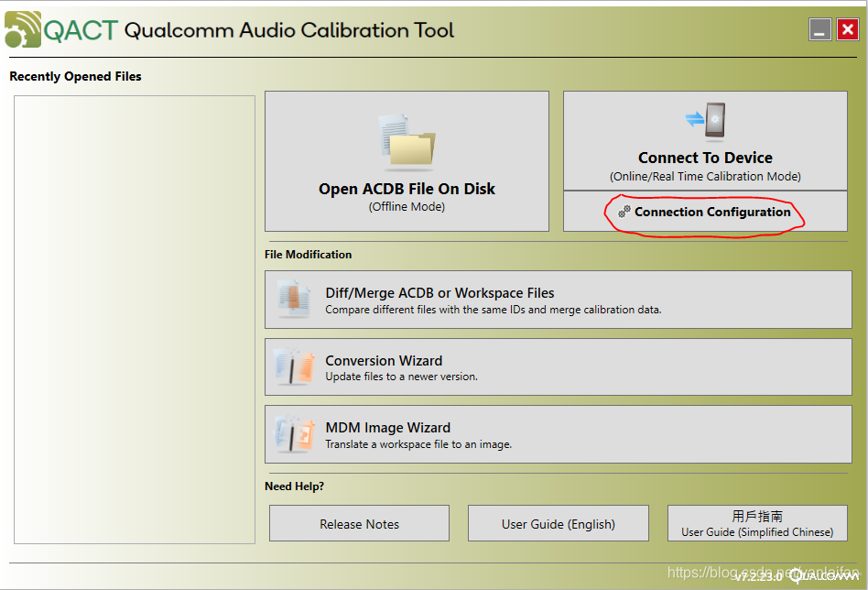This screenshot has height=590, width=868.
Task: Open the Release Notes
Action: 359,523
